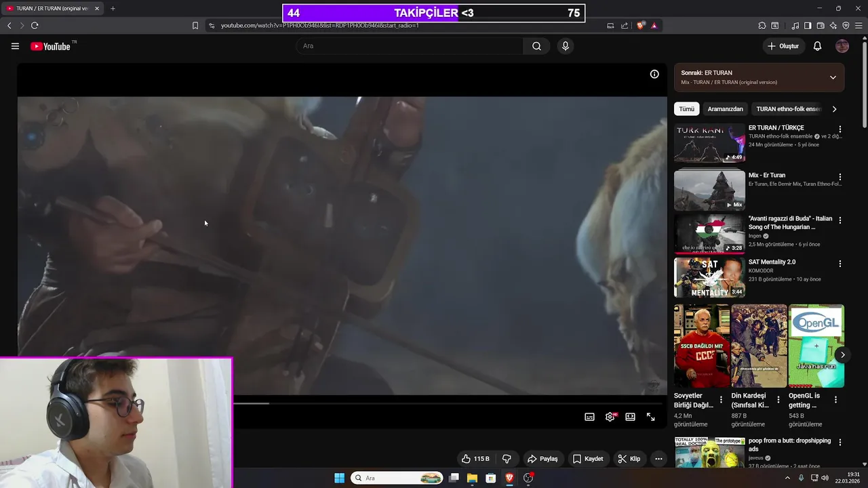This screenshot has width=868, height=488.
Task: Open the SAT Mentality thumbnail
Action: 709,277
